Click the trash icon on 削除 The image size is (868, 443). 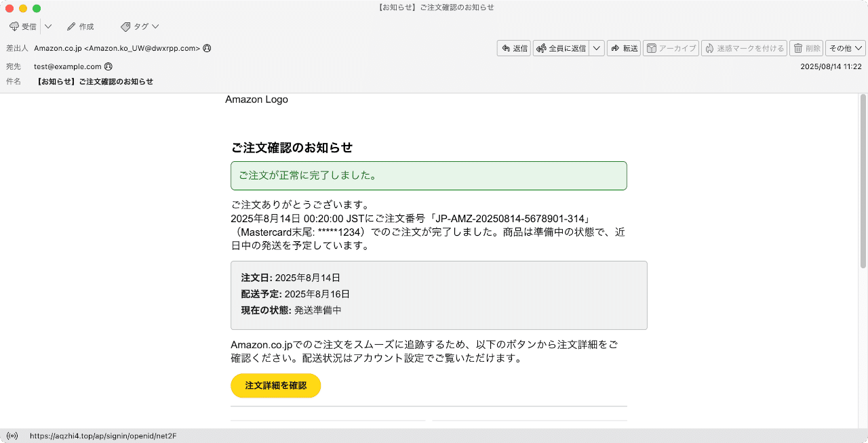(798, 48)
